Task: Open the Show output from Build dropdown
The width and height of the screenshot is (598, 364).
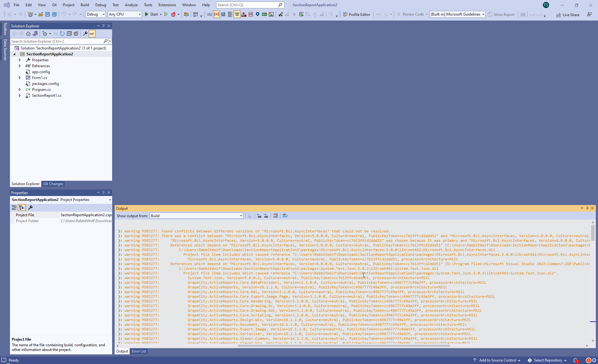Action: 197,216
